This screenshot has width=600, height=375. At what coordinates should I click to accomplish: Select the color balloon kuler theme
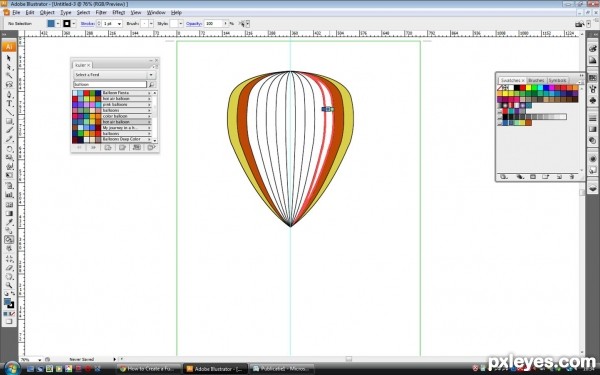point(112,116)
